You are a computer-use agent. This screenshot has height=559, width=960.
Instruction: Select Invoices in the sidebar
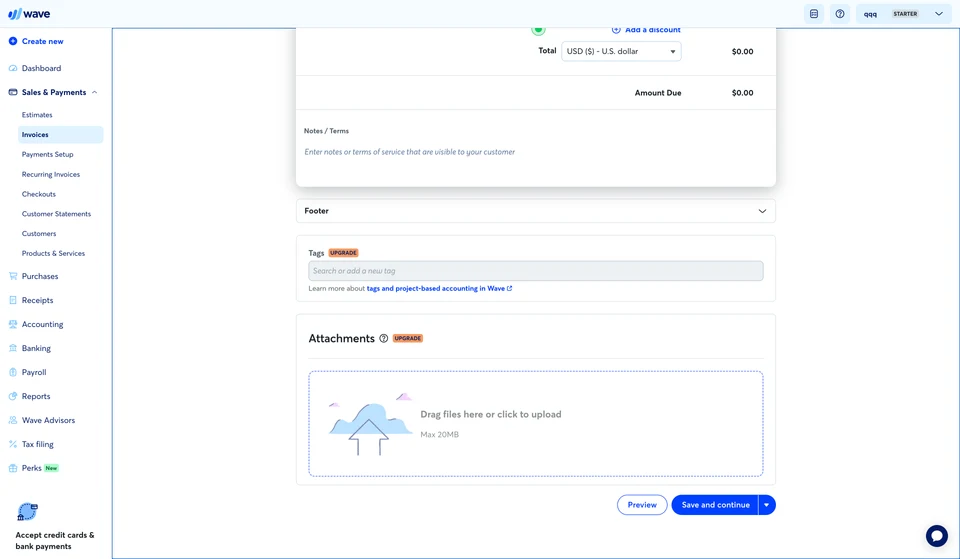[x=60, y=135]
